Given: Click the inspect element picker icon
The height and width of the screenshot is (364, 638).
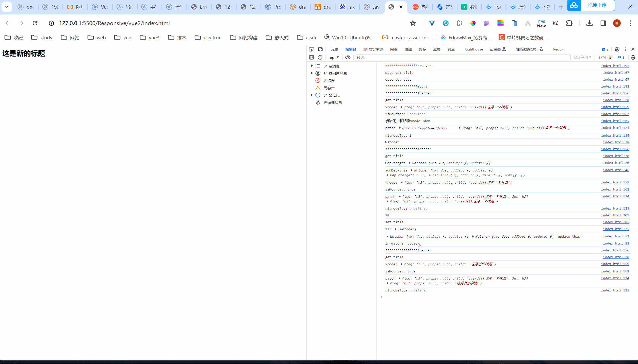Looking at the screenshot, I should [312, 49].
